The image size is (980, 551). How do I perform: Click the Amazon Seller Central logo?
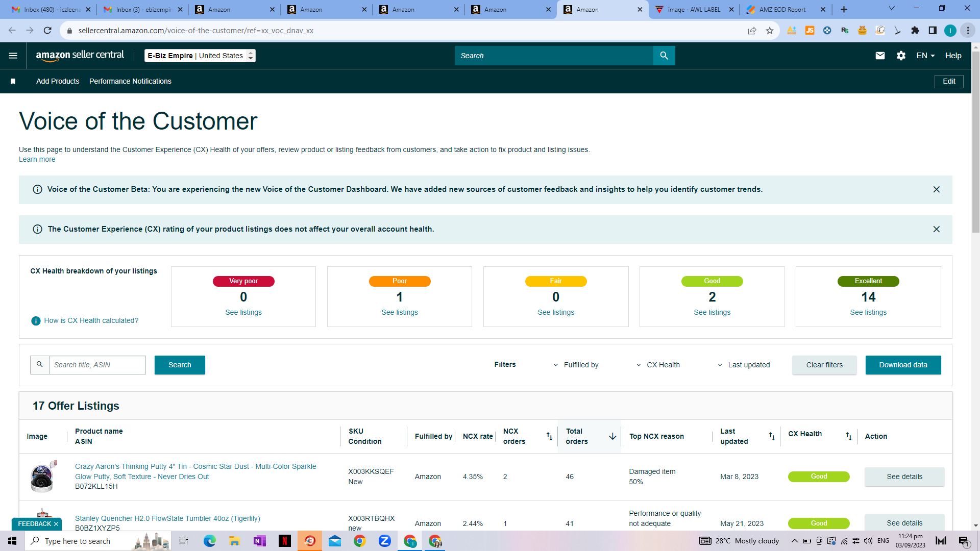point(80,56)
